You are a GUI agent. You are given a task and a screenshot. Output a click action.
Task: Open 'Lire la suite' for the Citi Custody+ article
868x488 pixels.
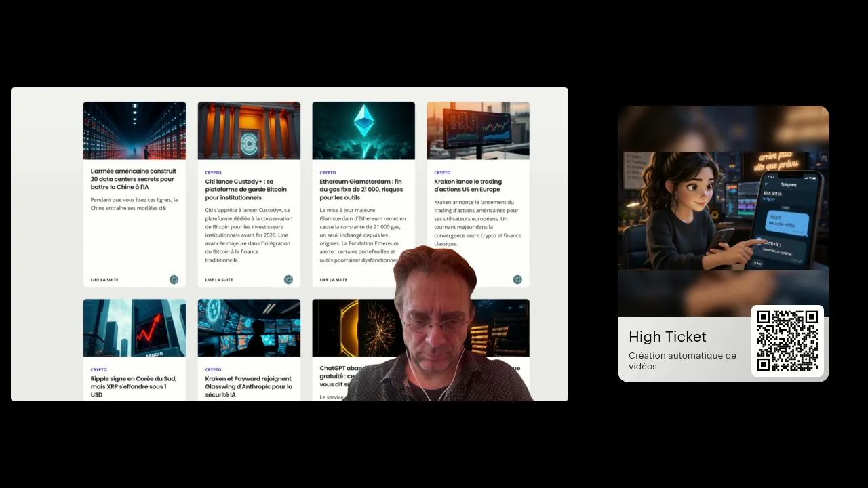point(219,280)
